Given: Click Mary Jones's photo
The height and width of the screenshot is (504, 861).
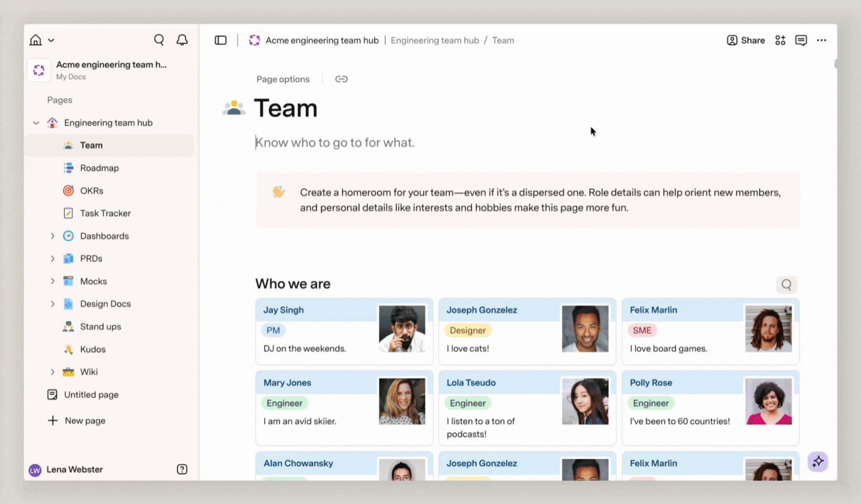Looking at the screenshot, I should [x=402, y=401].
